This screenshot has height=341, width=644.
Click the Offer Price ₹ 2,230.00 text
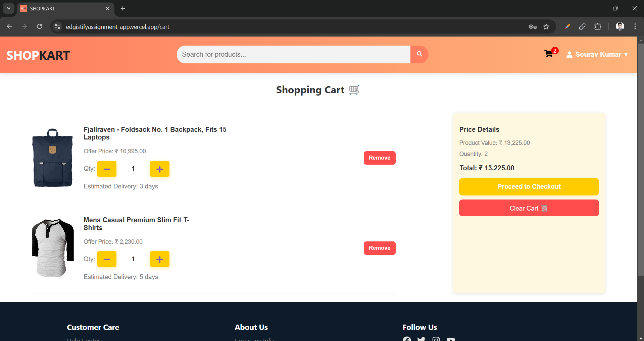pos(113,242)
